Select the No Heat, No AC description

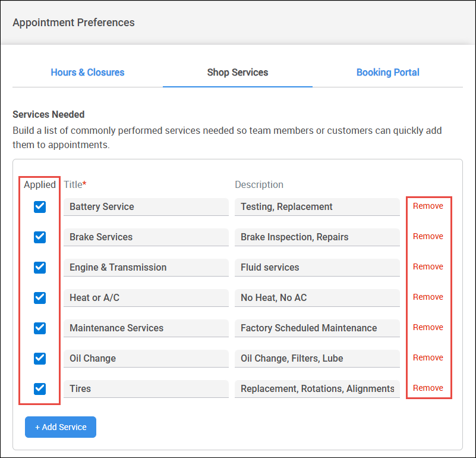(x=317, y=298)
